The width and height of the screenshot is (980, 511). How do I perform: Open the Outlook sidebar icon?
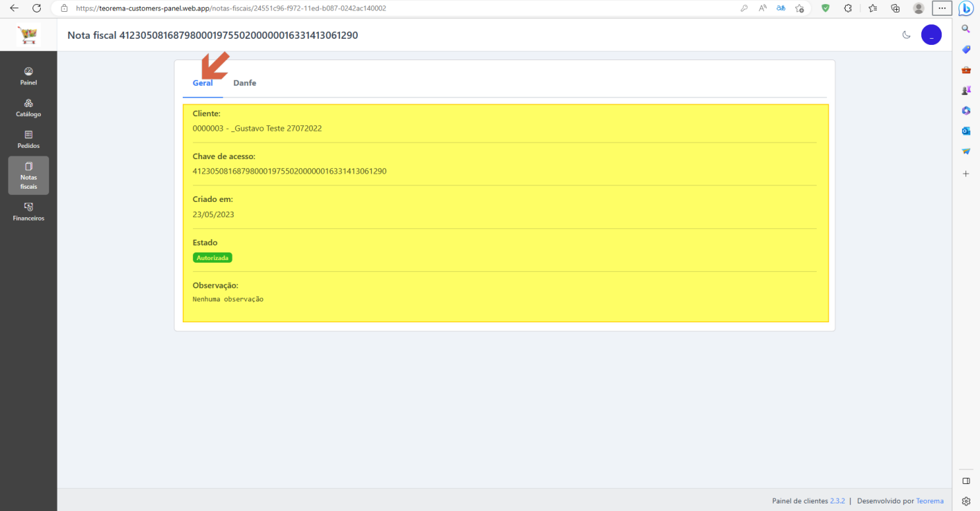pyautogui.click(x=966, y=131)
